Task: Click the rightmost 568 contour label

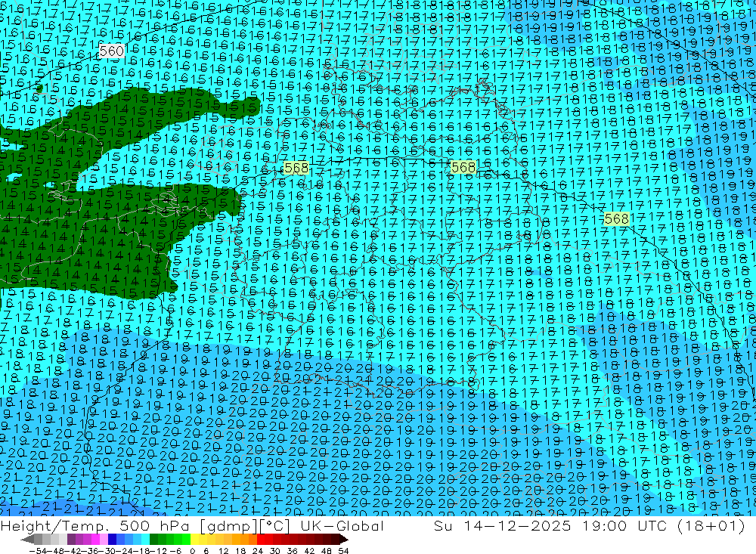Action: point(617,219)
